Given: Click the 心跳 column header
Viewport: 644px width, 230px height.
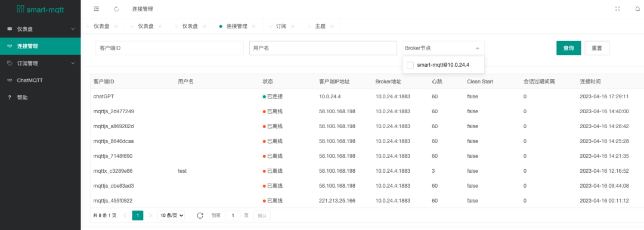Looking at the screenshot, I should (x=437, y=81).
